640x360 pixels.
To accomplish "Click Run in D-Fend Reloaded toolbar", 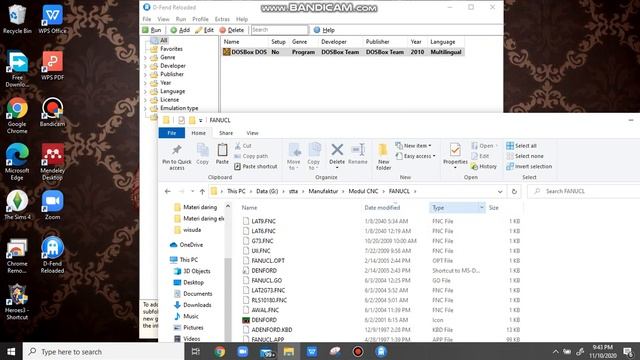I will (x=151, y=30).
